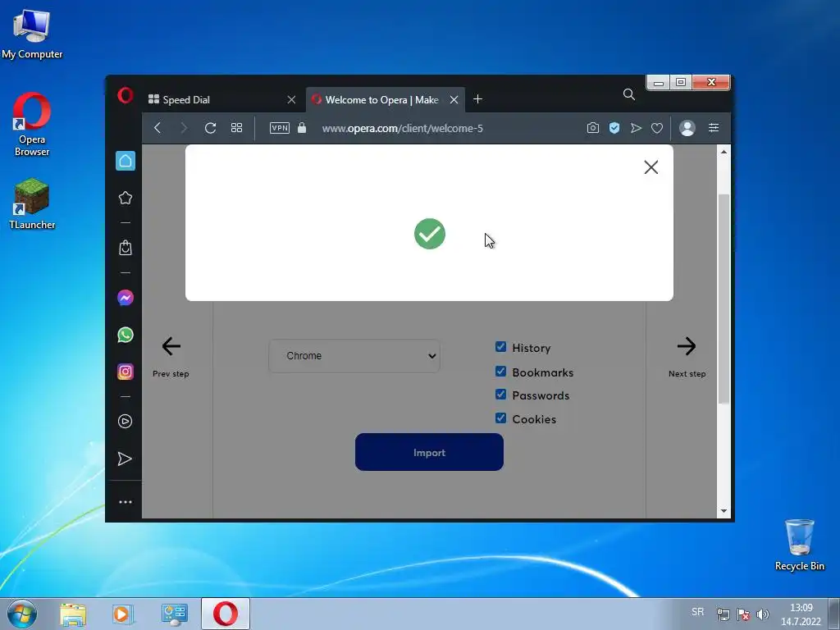Reload the current page
The width and height of the screenshot is (840, 630).
211,127
